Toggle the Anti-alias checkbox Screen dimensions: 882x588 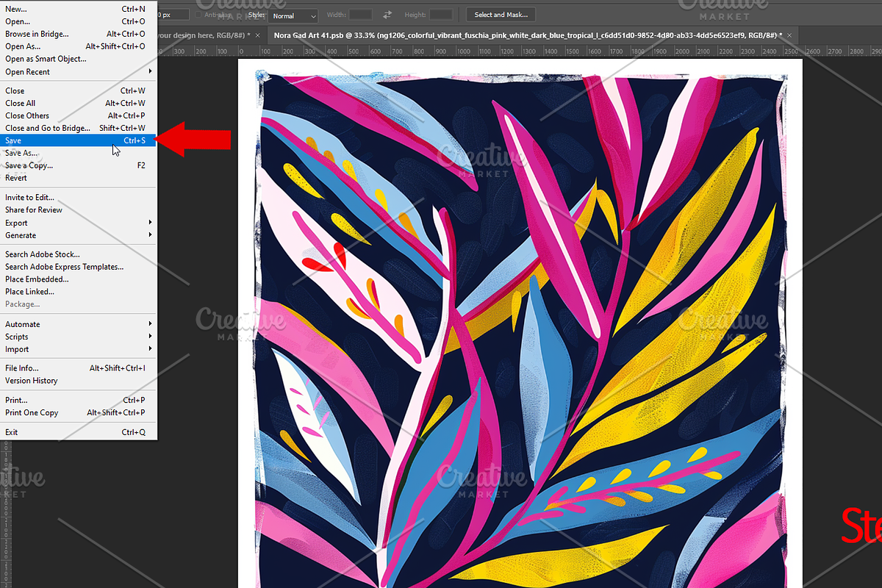coord(199,15)
